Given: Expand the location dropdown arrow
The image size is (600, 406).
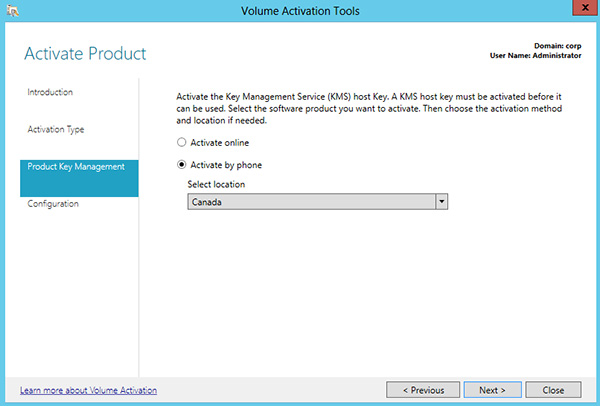Looking at the screenshot, I should tap(441, 202).
